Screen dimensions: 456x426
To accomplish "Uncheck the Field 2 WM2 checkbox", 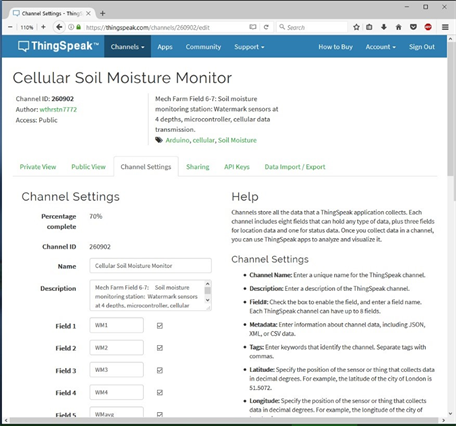I will (160, 348).
